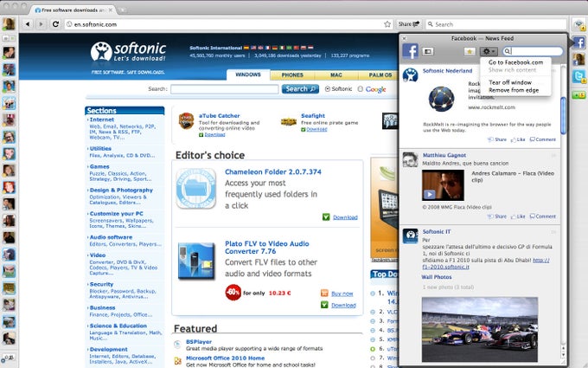Play the Andres Calamaro video clip
Image resolution: width=588 pixels, height=368 pixels.
[x=430, y=194]
